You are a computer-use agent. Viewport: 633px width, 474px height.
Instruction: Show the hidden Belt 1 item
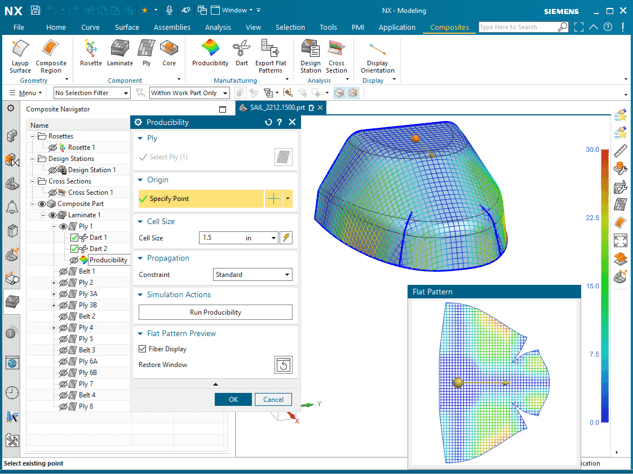pyautogui.click(x=63, y=271)
